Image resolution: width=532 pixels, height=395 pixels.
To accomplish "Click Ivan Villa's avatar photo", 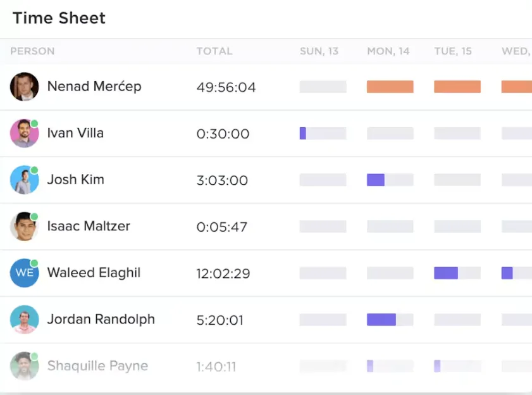I will [25, 133].
